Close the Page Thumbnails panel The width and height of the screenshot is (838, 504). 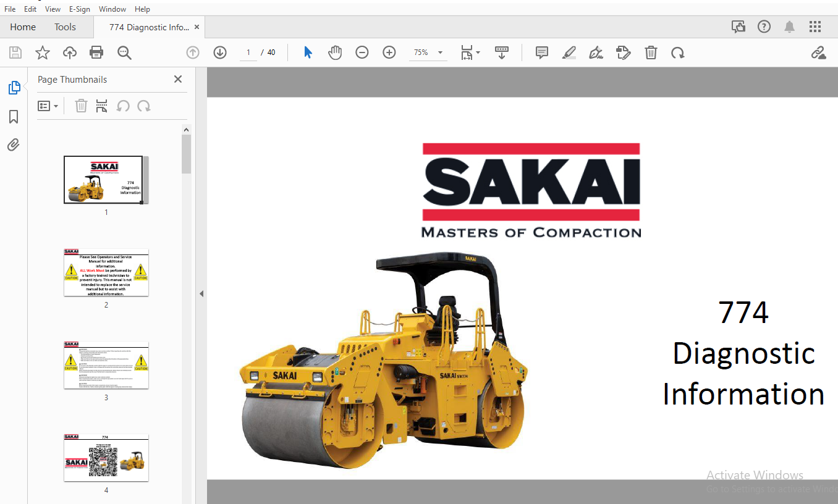coord(178,79)
